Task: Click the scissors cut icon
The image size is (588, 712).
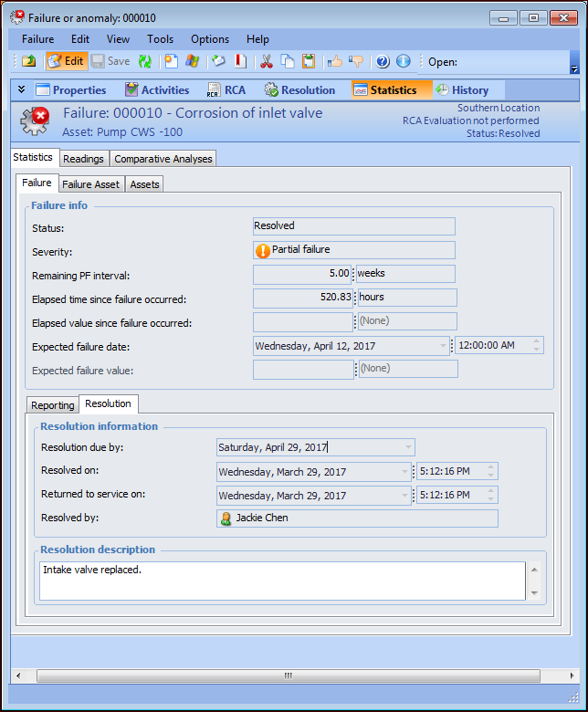Action: click(266, 61)
